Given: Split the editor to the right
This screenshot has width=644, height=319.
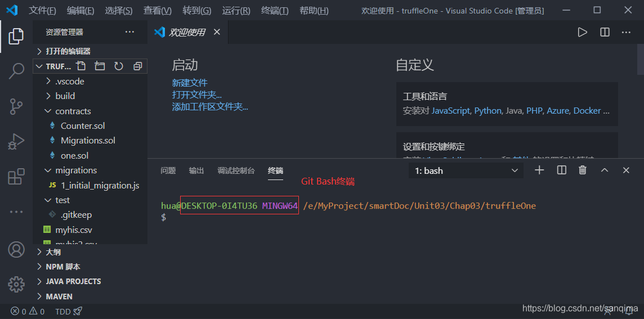Looking at the screenshot, I should coord(605,32).
